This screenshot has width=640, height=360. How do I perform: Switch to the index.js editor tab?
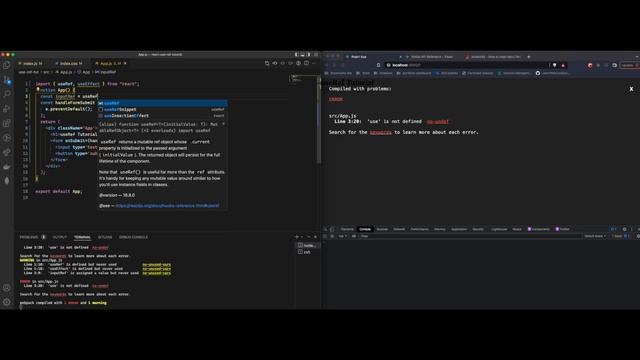click(33, 64)
